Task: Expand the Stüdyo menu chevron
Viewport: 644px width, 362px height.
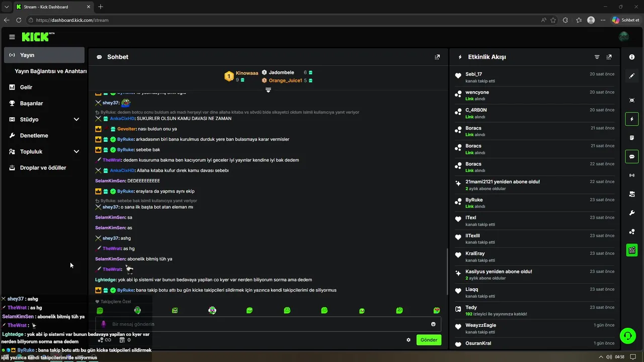Action: tap(76, 119)
